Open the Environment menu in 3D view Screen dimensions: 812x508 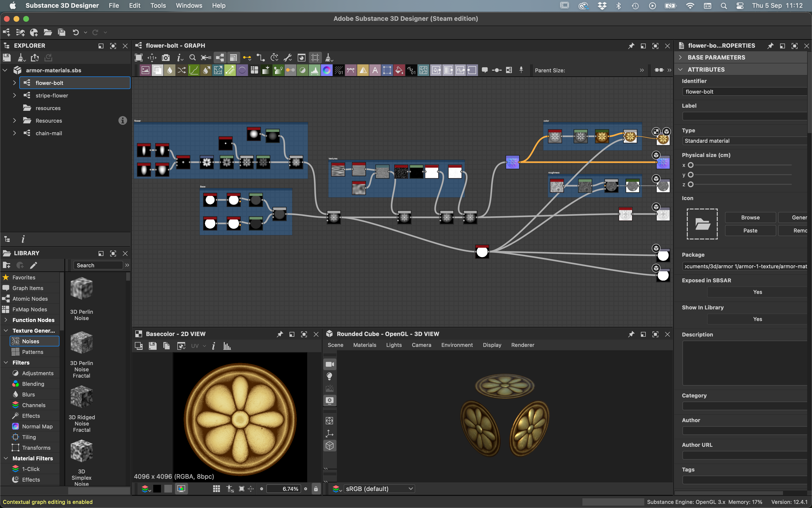[x=457, y=345]
